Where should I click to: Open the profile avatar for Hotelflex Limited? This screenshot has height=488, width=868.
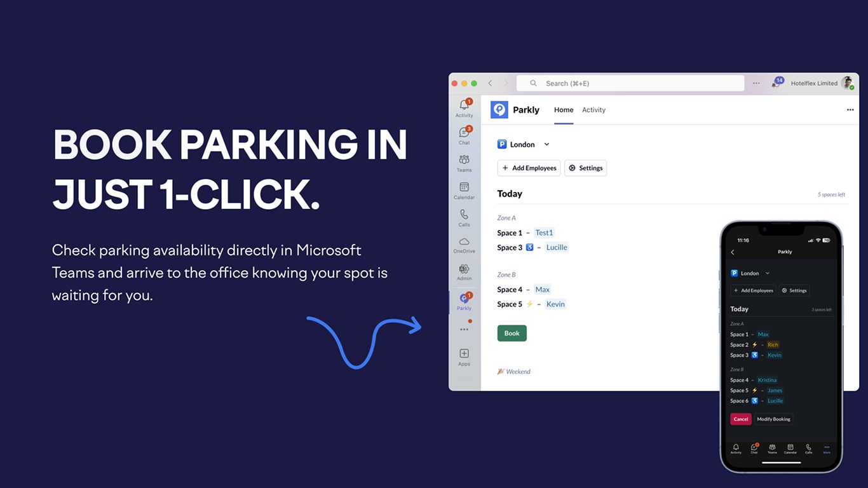point(847,83)
